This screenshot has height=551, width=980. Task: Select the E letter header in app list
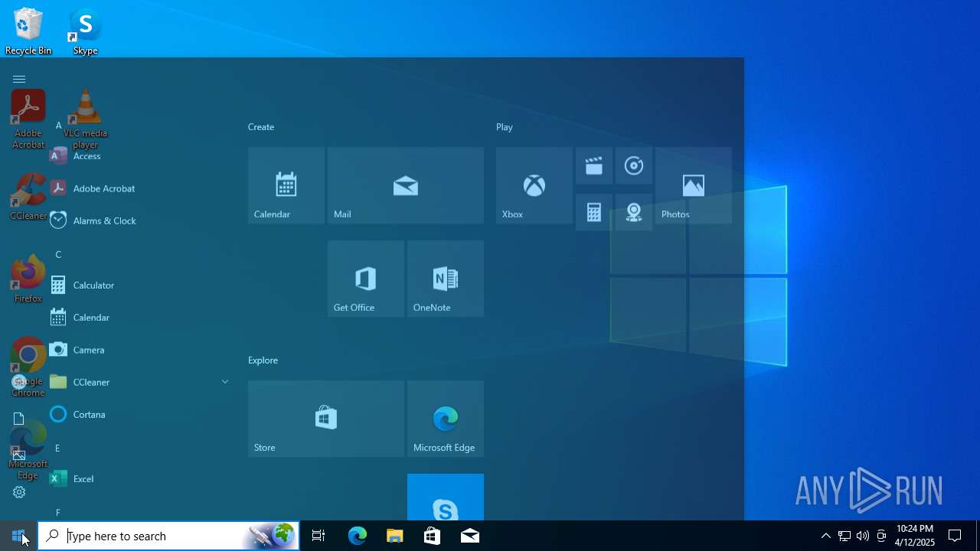click(57, 448)
